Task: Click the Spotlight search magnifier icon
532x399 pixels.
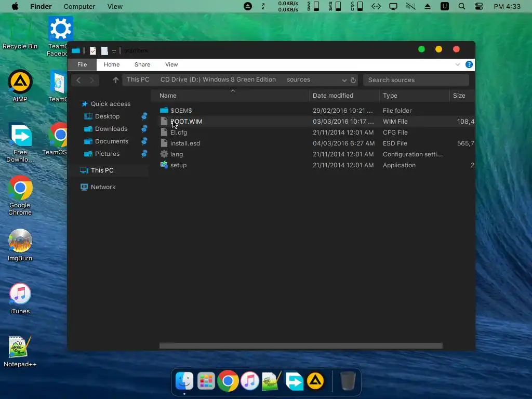Action: 461,6
